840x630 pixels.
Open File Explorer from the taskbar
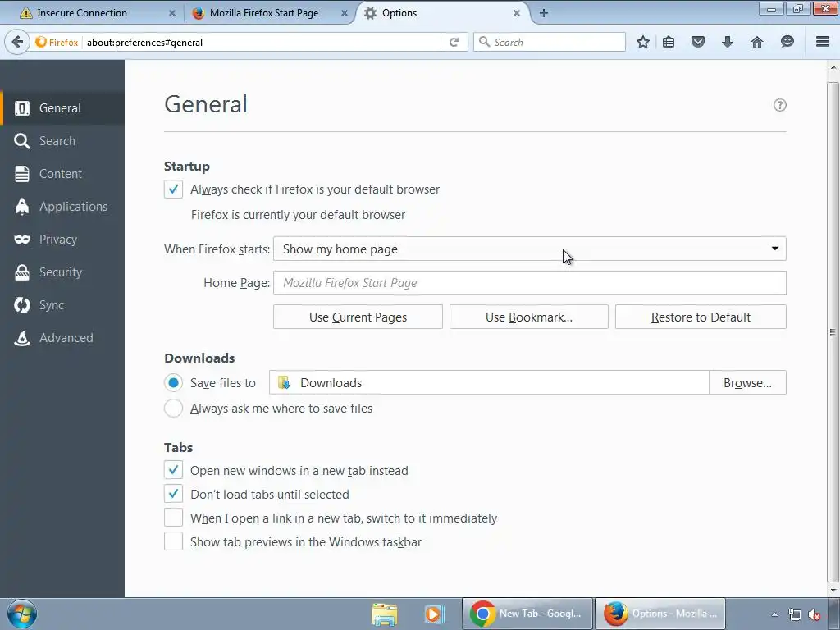click(x=384, y=614)
